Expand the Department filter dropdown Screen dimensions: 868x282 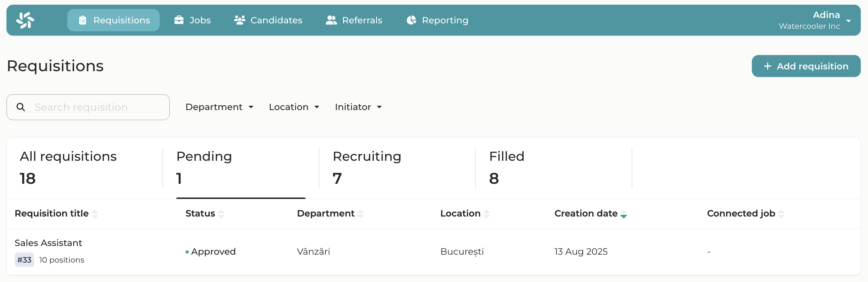[219, 107]
